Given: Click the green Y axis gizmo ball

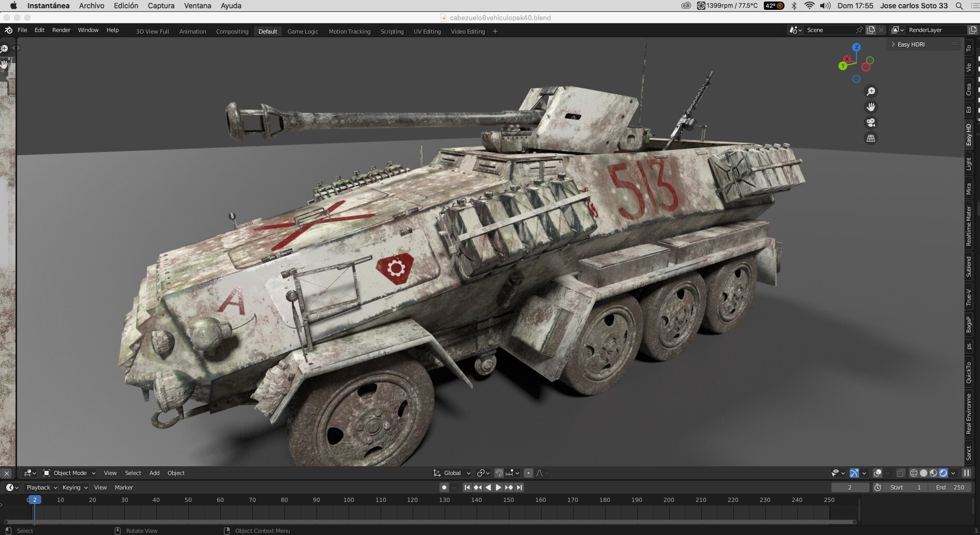Looking at the screenshot, I should click(843, 66).
